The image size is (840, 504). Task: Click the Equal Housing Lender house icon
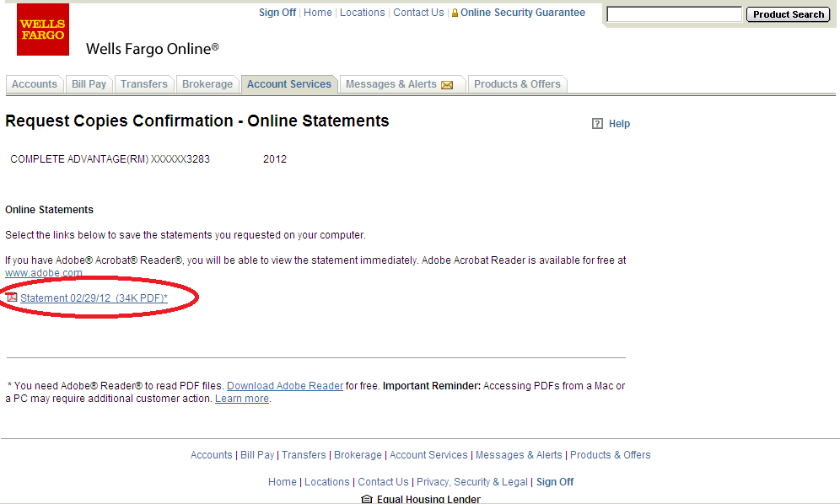(x=367, y=499)
